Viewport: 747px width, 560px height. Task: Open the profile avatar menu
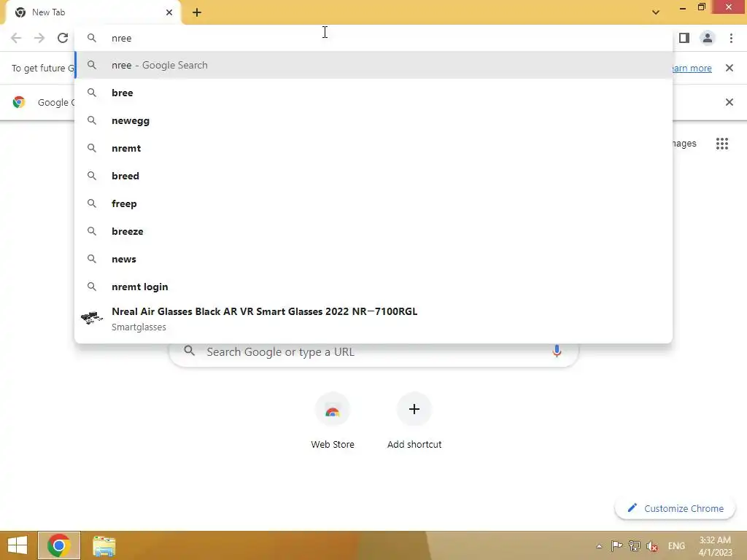coord(708,38)
